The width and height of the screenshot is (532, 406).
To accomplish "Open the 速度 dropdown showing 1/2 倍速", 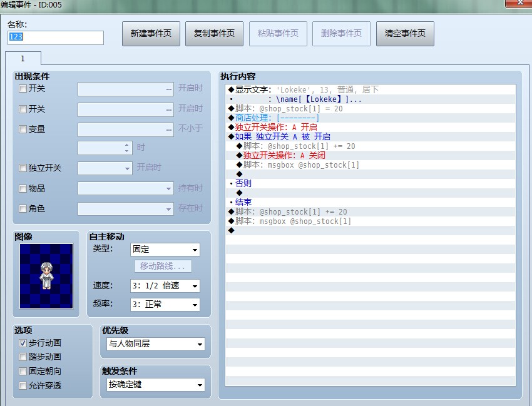I will (165, 286).
